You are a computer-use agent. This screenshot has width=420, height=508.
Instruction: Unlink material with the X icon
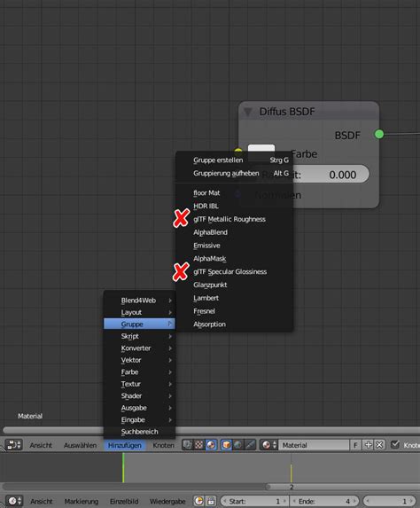(379, 445)
